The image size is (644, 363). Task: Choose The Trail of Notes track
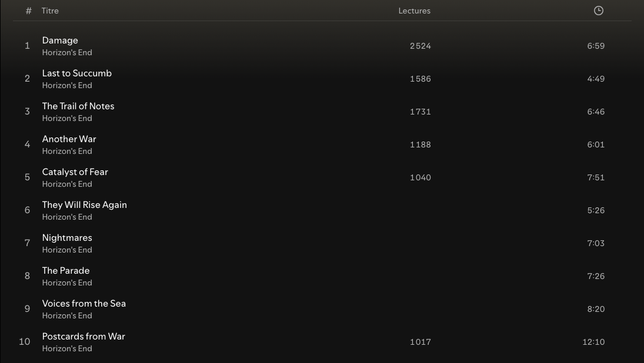tap(78, 106)
